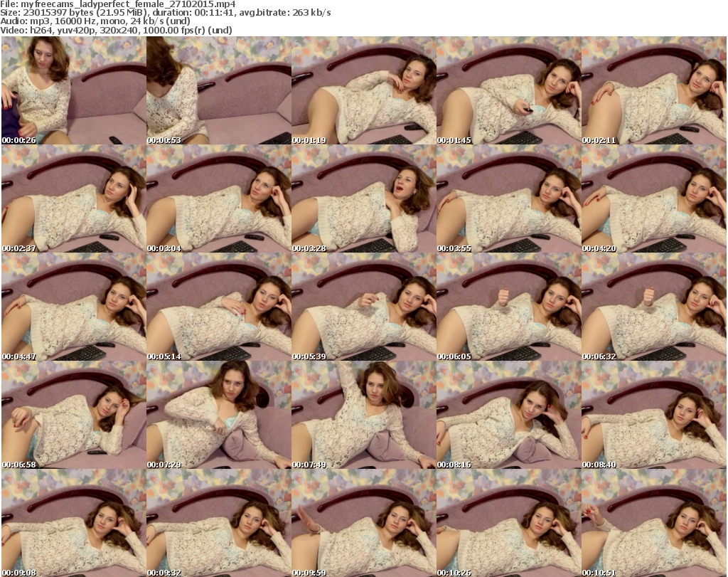Click the Size and duration info line

pos(165,13)
